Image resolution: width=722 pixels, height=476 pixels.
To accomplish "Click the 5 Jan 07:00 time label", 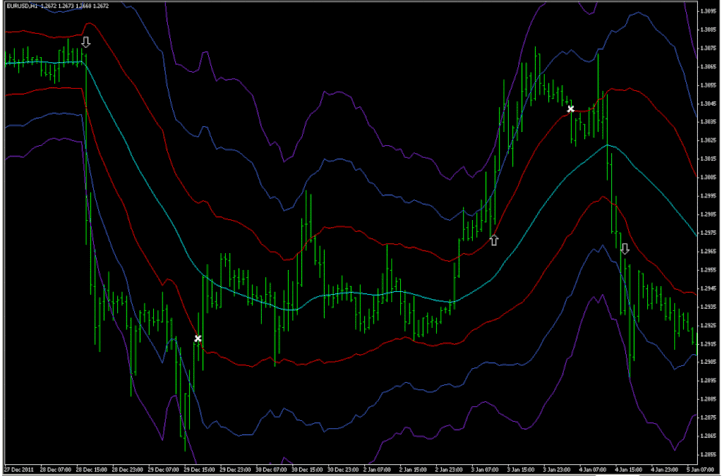I will [699, 470].
